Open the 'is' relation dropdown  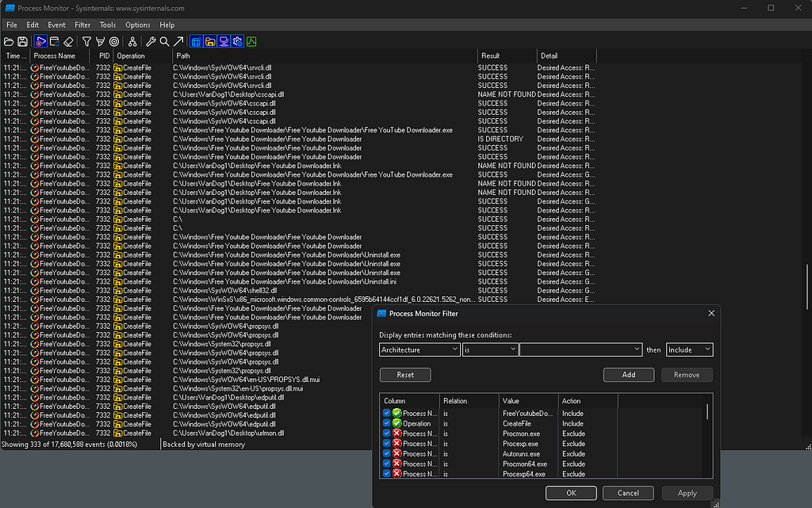490,349
